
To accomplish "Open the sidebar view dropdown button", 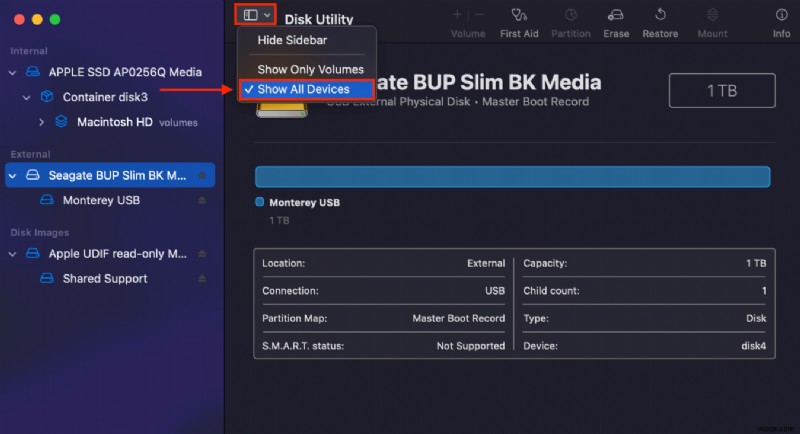I will click(x=256, y=15).
